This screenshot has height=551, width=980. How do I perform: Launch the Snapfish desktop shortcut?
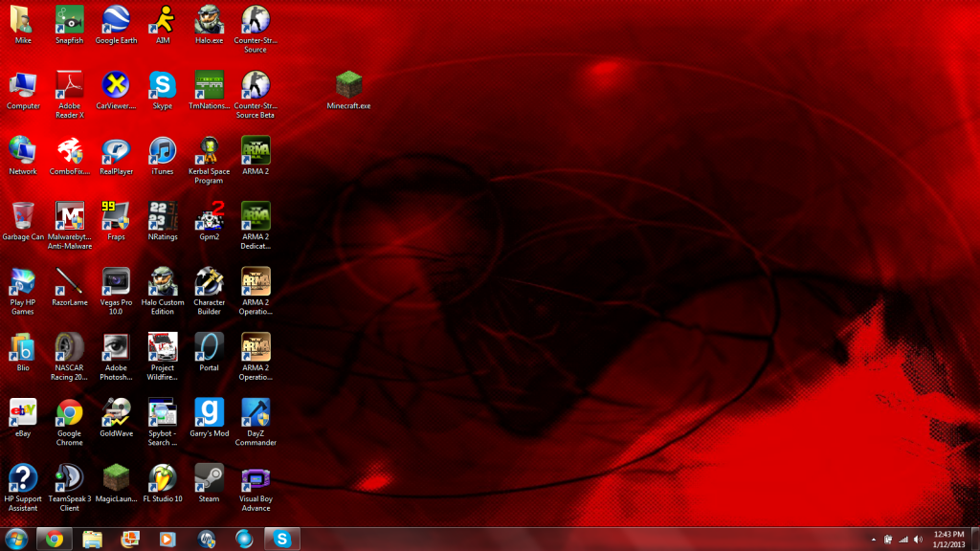coord(69,25)
